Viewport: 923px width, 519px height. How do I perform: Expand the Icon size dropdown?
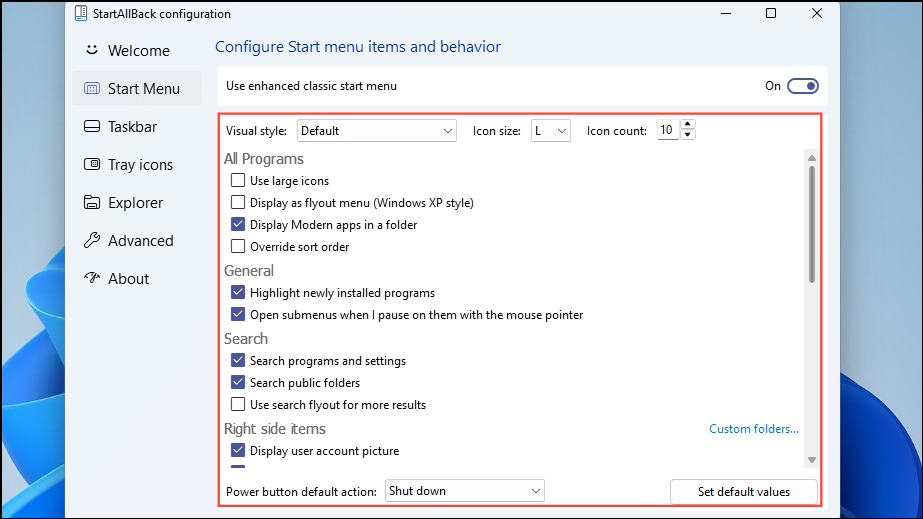point(550,131)
